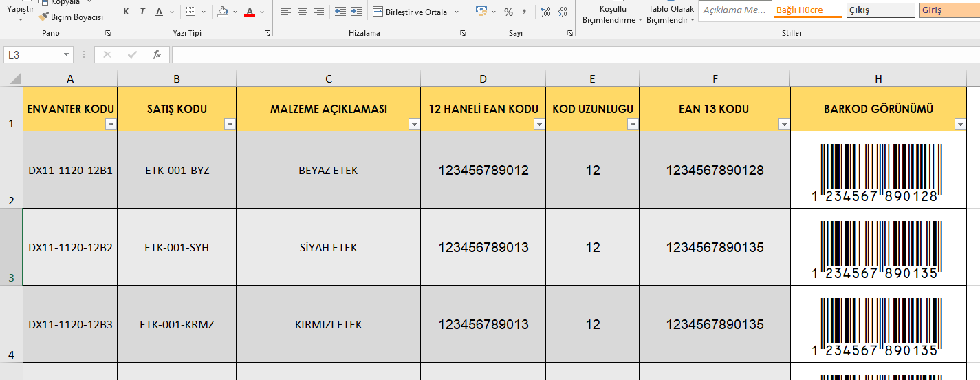Decrease indent
The image size is (980, 380).
pos(340,12)
